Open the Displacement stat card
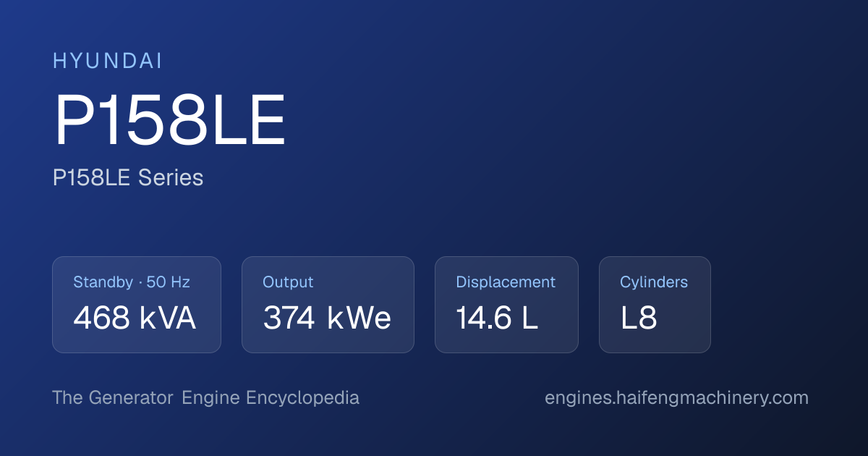 click(506, 305)
